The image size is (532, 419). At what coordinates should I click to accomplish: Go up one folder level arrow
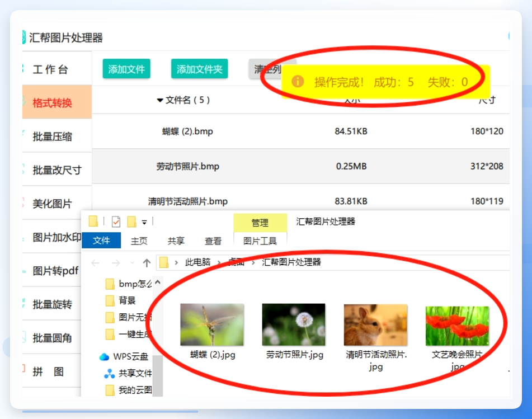coord(147,263)
